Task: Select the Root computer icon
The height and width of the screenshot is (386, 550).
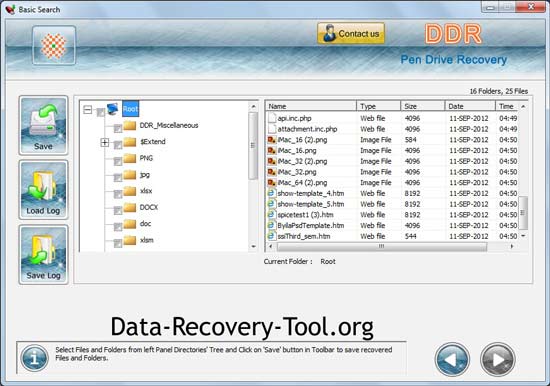Action: click(x=112, y=109)
